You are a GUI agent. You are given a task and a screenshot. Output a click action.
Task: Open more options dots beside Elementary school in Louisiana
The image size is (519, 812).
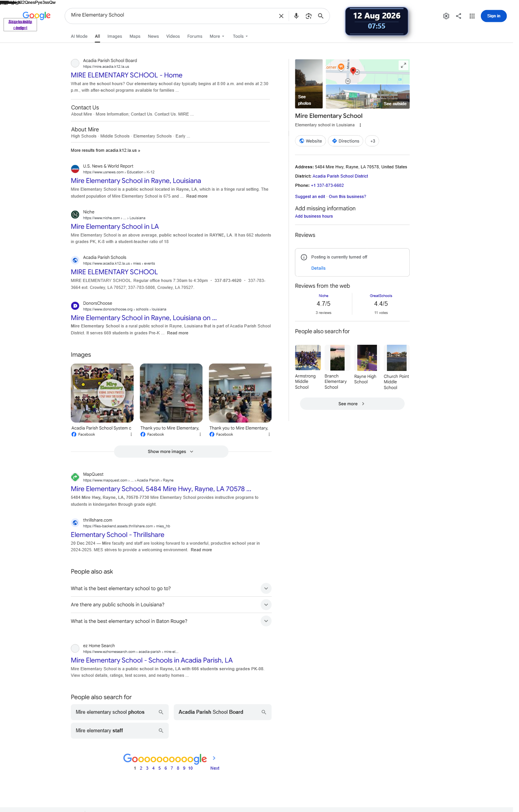click(360, 125)
